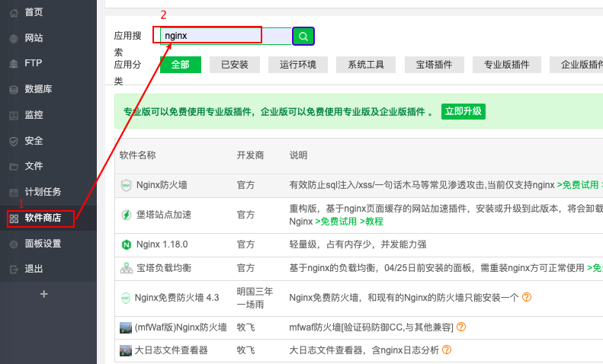
Task: Click the 说明 column header
Action: click(298, 155)
